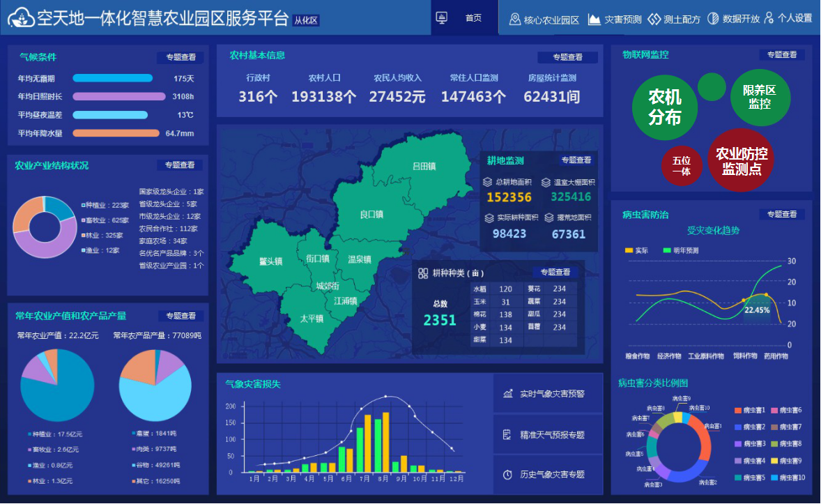The height and width of the screenshot is (504, 821).
Task: Click the 核心农业园区 location icon
Action: 515,19
